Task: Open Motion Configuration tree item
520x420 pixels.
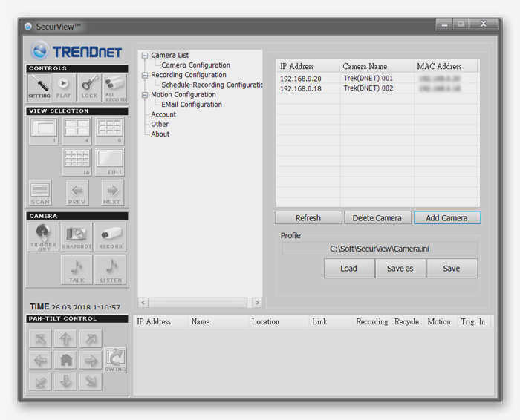Action: tap(183, 95)
